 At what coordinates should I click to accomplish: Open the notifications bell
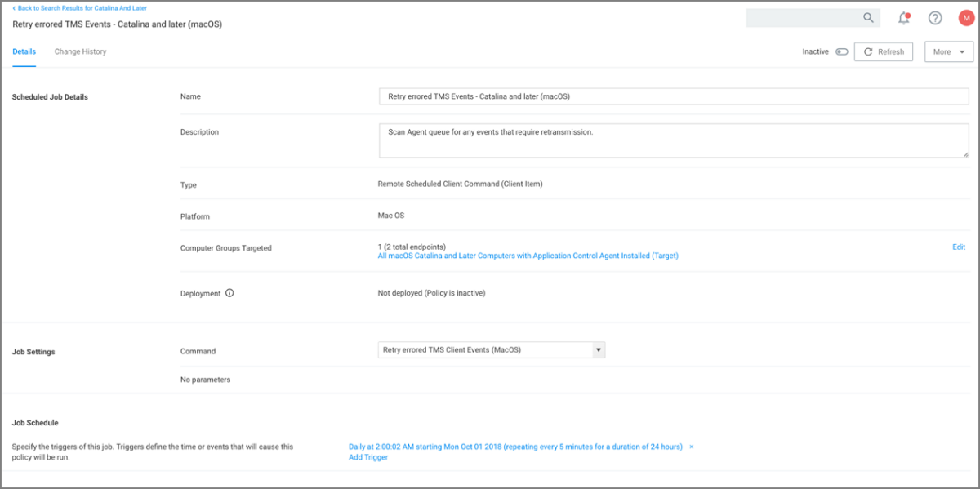click(904, 18)
